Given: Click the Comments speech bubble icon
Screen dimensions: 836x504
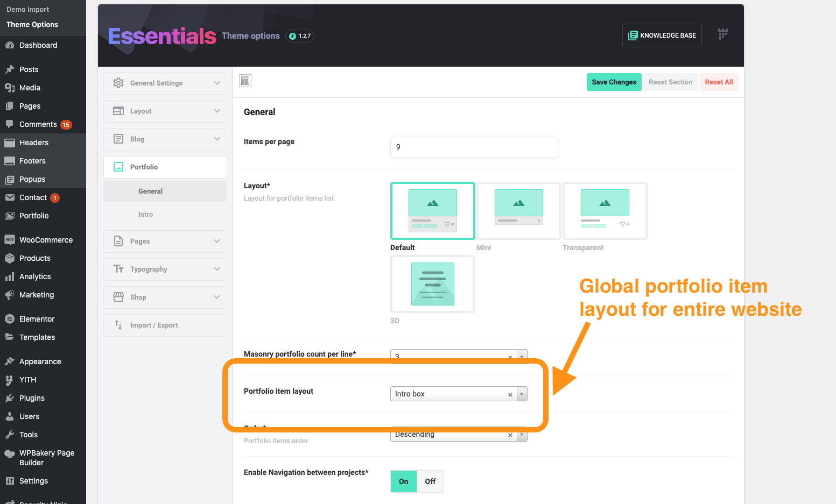Looking at the screenshot, I should click(x=10, y=124).
